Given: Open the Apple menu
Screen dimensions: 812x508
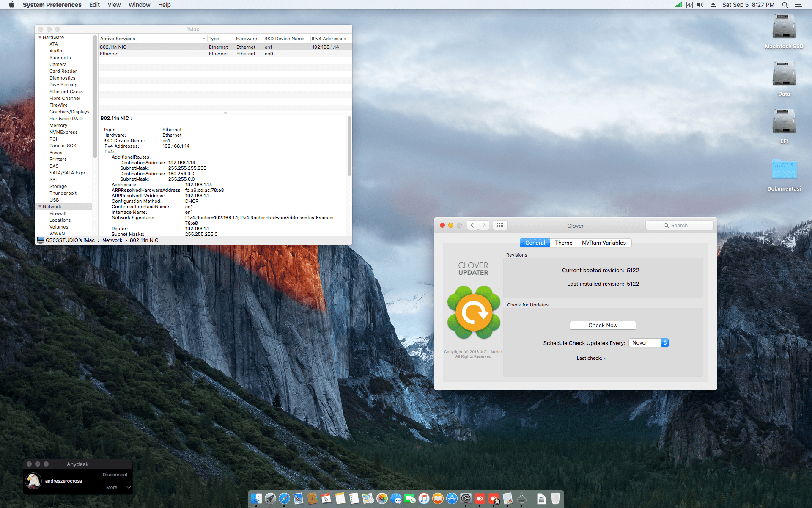Looking at the screenshot, I should pos(11,5).
